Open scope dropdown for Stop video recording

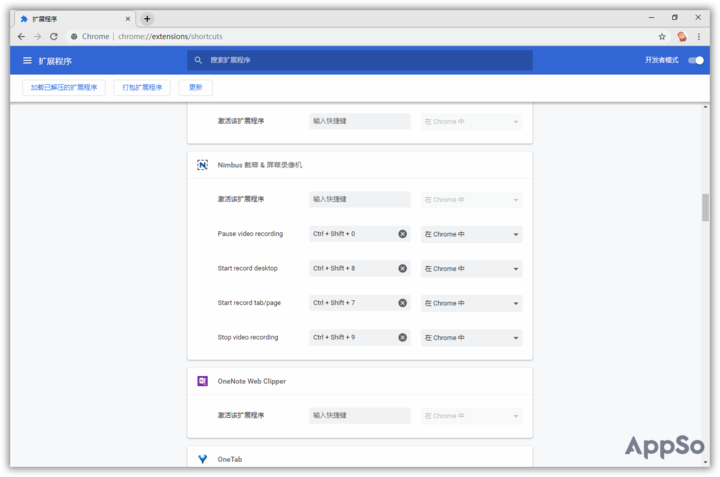point(472,337)
